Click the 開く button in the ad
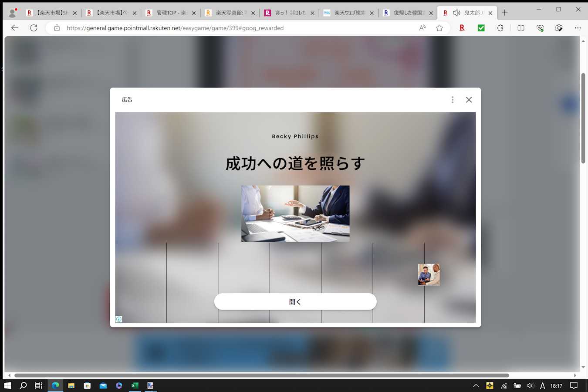This screenshot has width=588, height=392. click(295, 301)
